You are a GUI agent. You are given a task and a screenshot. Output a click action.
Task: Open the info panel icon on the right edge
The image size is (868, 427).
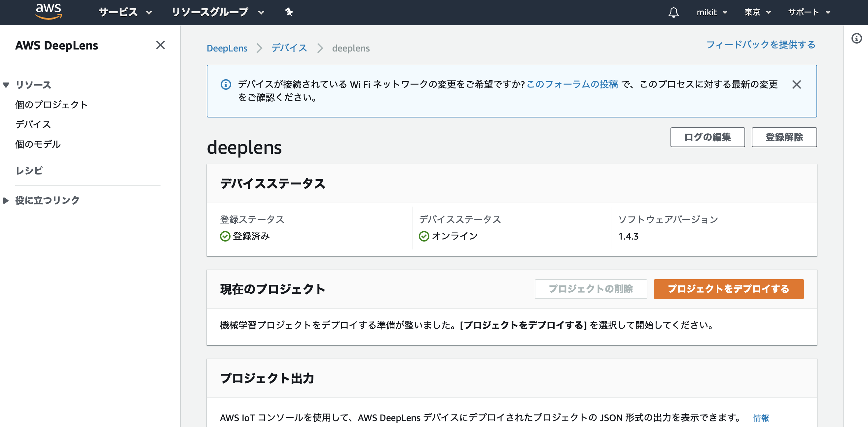pyautogui.click(x=856, y=38)
